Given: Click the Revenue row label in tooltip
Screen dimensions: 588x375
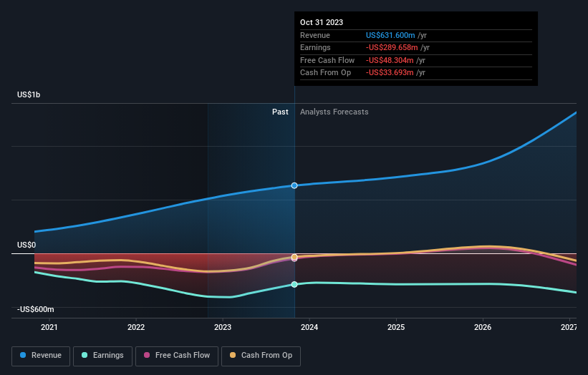Looking at the screenshot, I should [315, 35].
